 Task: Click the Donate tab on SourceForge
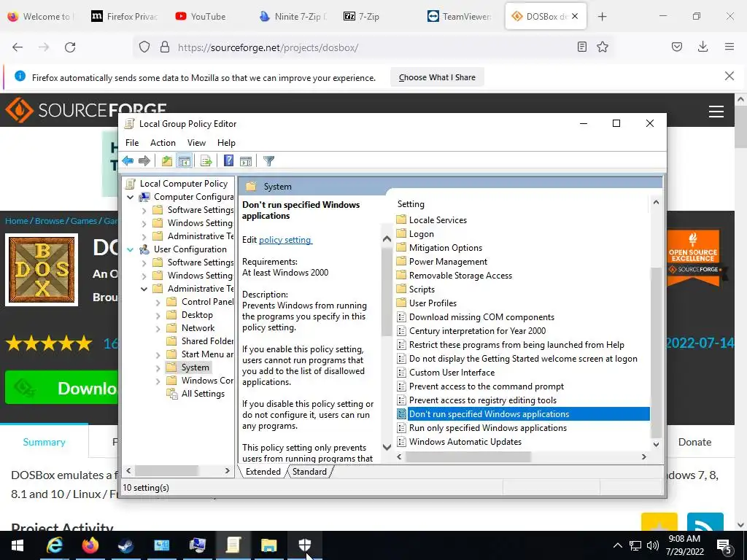(694, 442)
